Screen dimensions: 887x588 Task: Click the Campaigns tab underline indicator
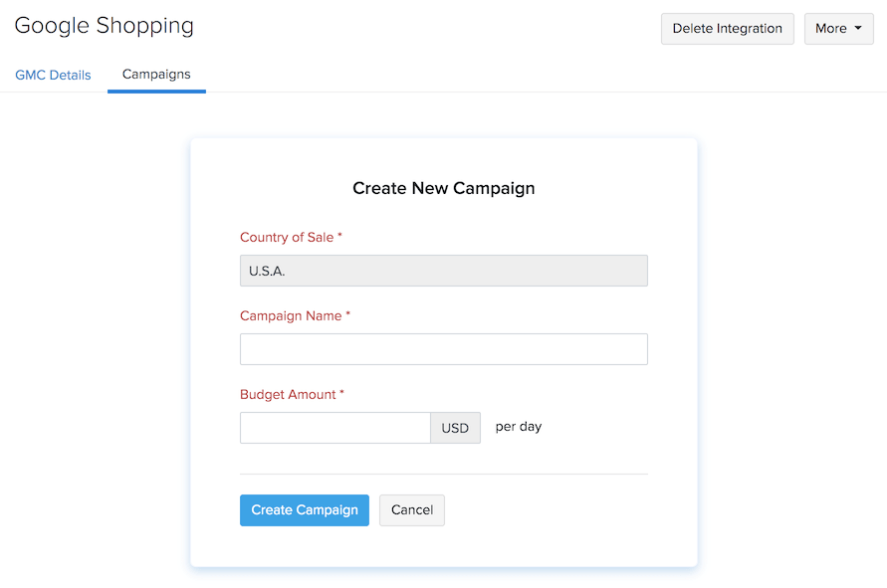(x=155, y=92)
